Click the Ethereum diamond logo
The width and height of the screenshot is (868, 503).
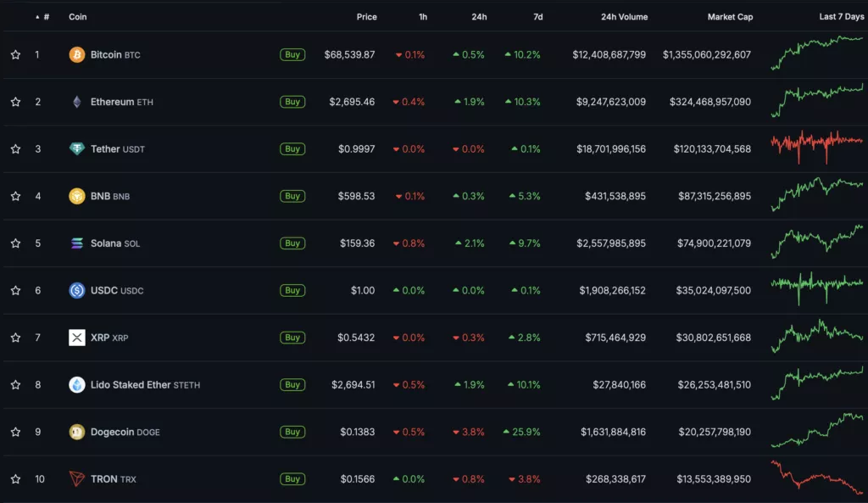coord(77,102)
